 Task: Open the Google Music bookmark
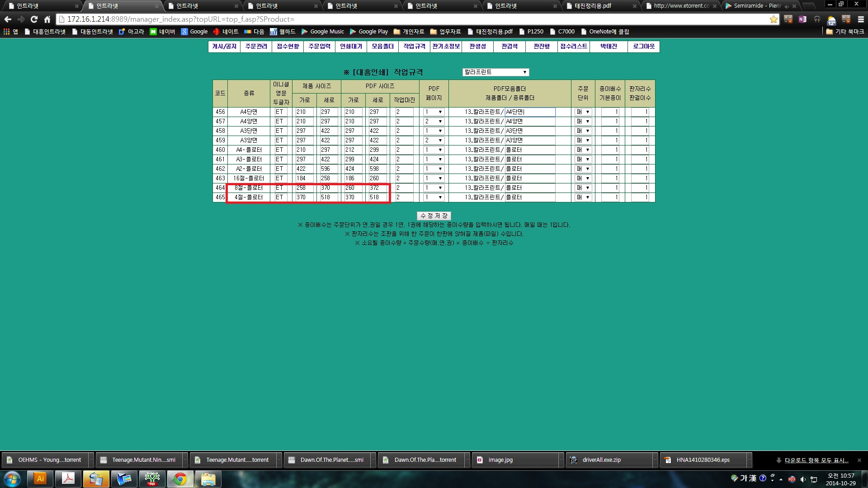tap(323, 32)
